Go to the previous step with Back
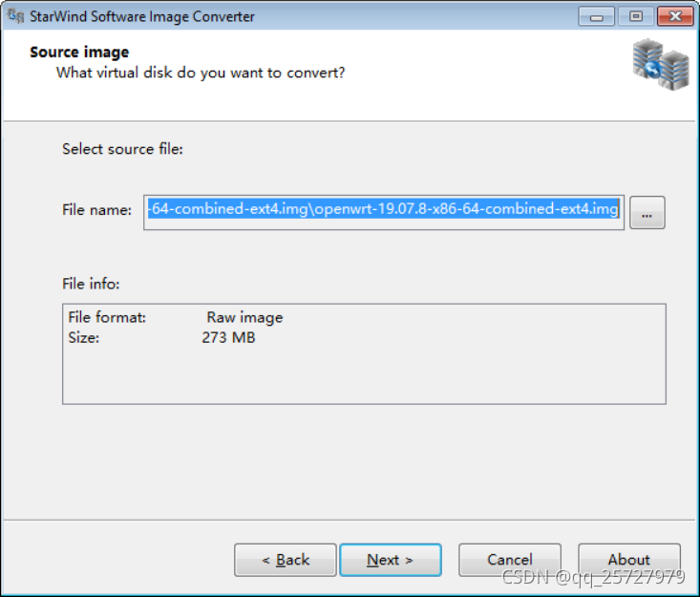 point(285,560)
